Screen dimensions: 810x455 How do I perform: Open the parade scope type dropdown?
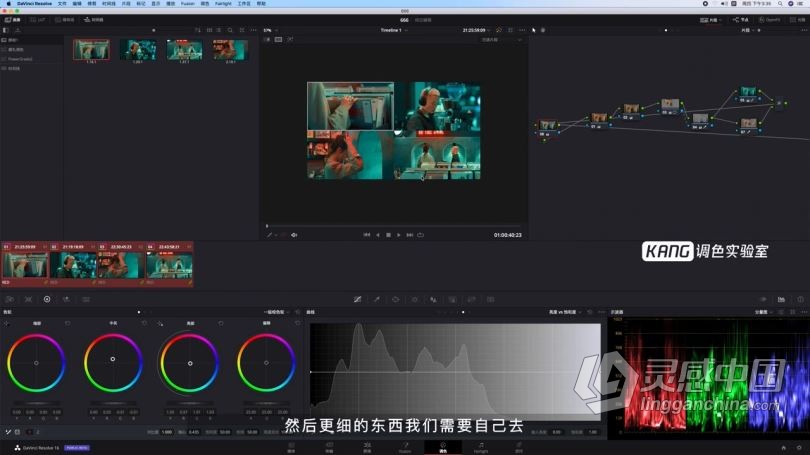762,312
